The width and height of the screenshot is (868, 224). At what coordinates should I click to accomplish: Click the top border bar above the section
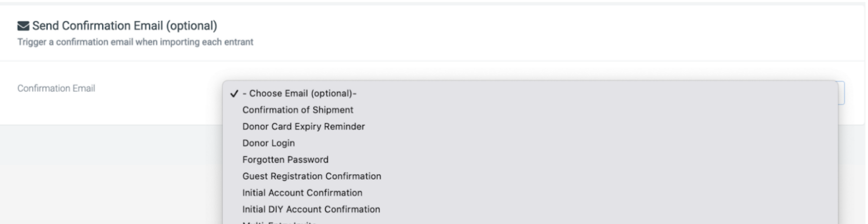pyautogui.click(x=434, y=4)
